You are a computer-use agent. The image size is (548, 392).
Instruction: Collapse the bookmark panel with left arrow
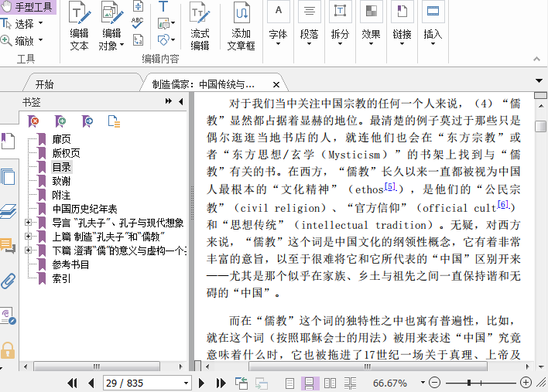(180, 101)
